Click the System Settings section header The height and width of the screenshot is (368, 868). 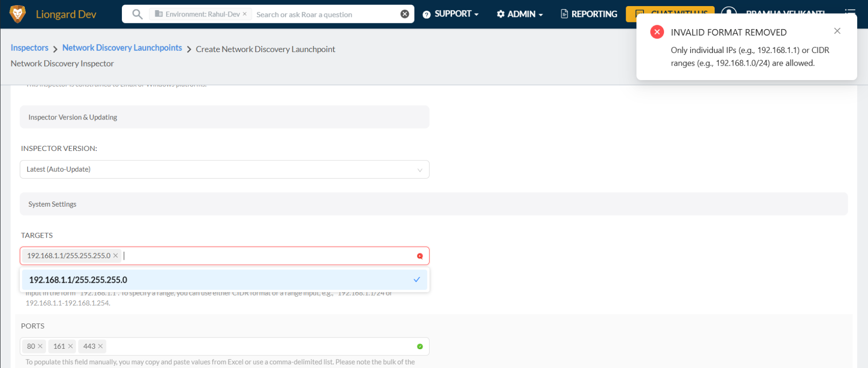point(434,204)
